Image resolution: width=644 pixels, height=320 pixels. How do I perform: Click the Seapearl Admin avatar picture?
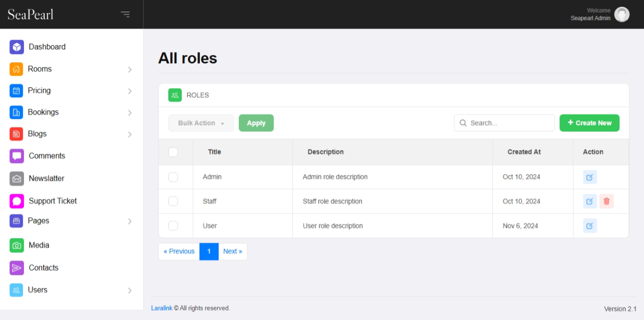point(622,15)
